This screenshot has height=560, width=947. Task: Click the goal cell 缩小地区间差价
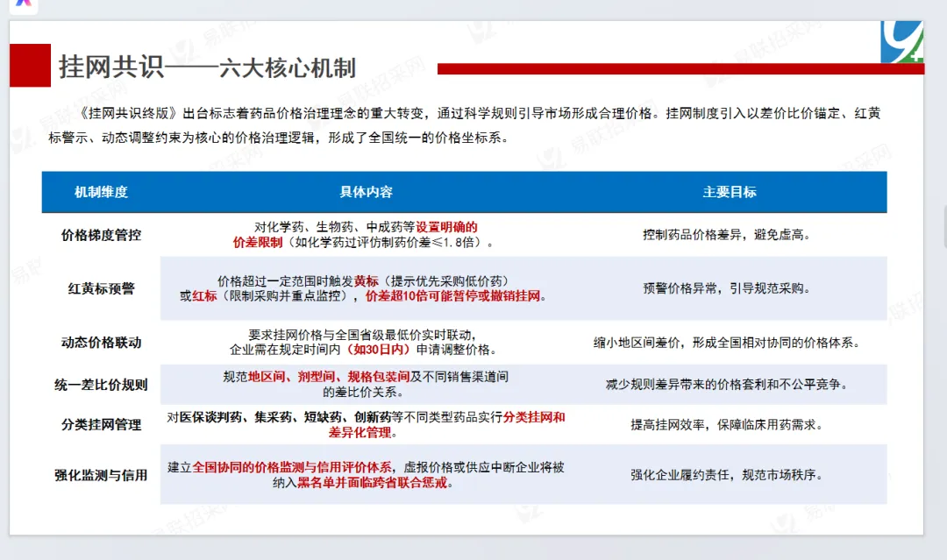click(727, 342)
